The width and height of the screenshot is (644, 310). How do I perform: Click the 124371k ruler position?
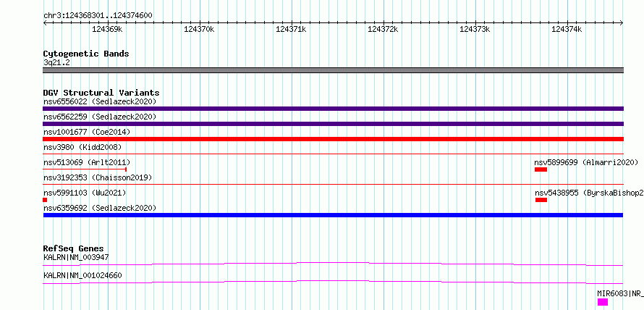pos(291,30)
